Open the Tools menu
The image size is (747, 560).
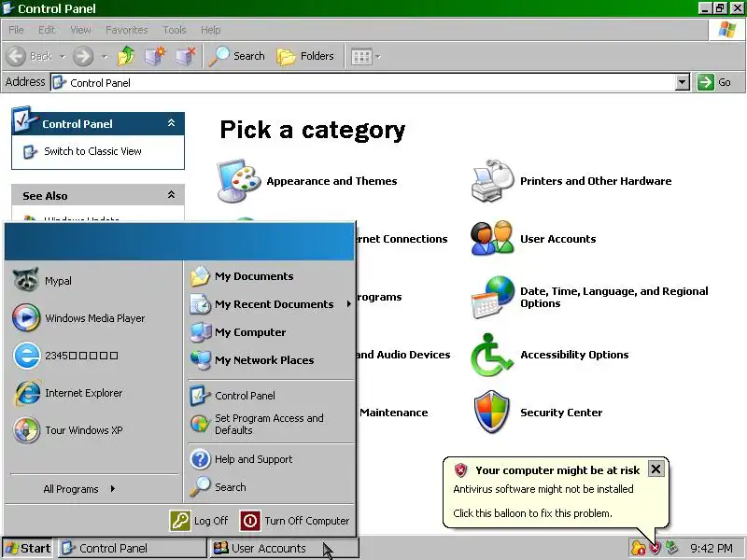click(175, 30)
